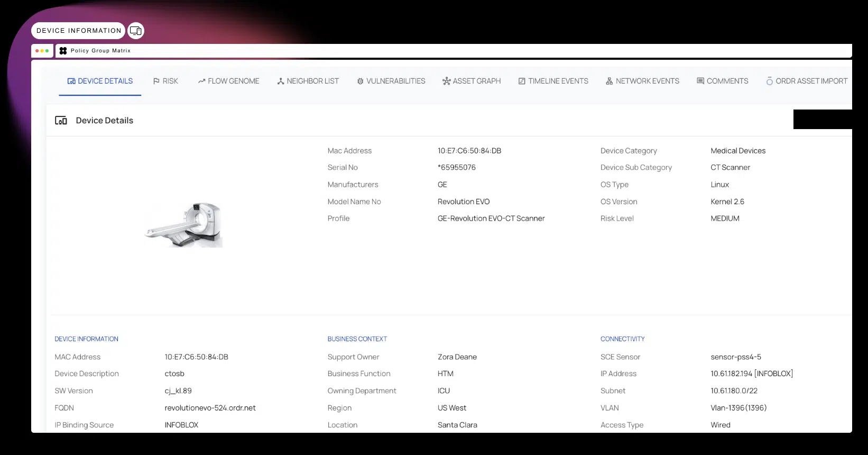This screenshot has width=868, height=455.
Task: Click the FQDN value revolutionevo-524.ordr.net
Action: (210, 408)
